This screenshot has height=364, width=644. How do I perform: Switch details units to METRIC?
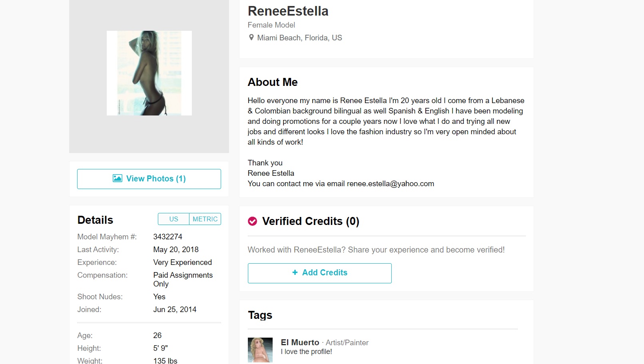[x=205, y=219]
